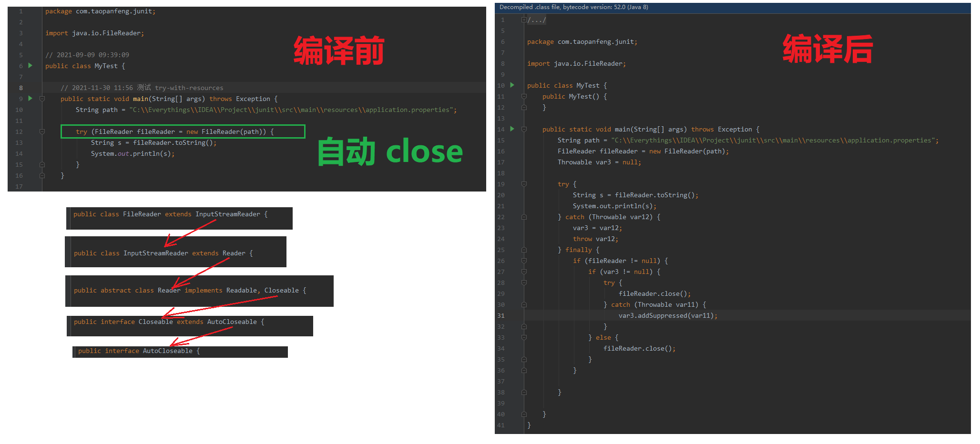
Task: Click 'public class MyTest {' in left editor
Action: pos(85,66)
